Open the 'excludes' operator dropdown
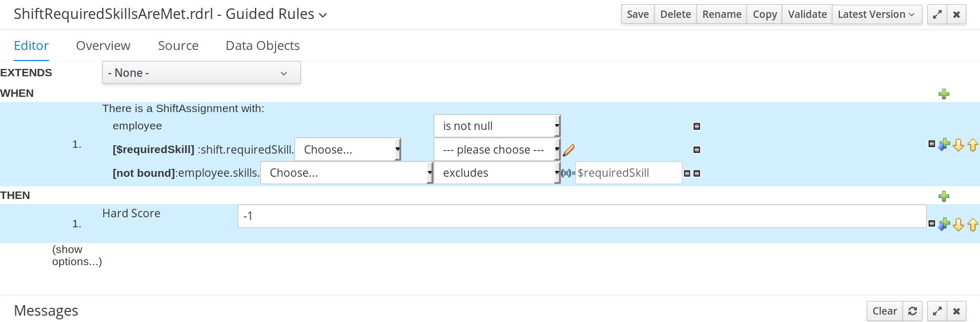The height and width of the screenshot is (322, 980). 497,173
